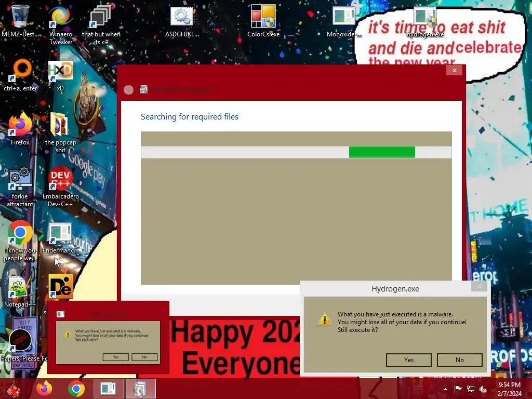The image size is (532, 399).
Task: Open 'that but when its c#' shortcut
Action: pos(101,25)
